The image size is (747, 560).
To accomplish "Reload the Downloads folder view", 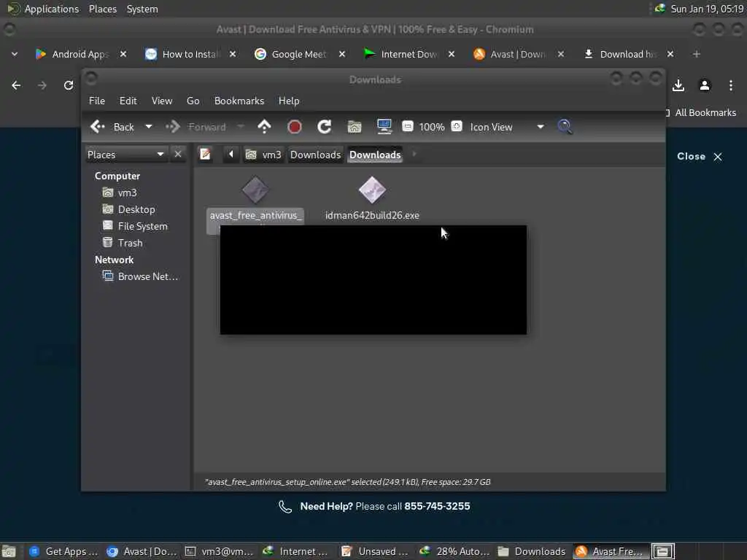I will coord(325,127).
